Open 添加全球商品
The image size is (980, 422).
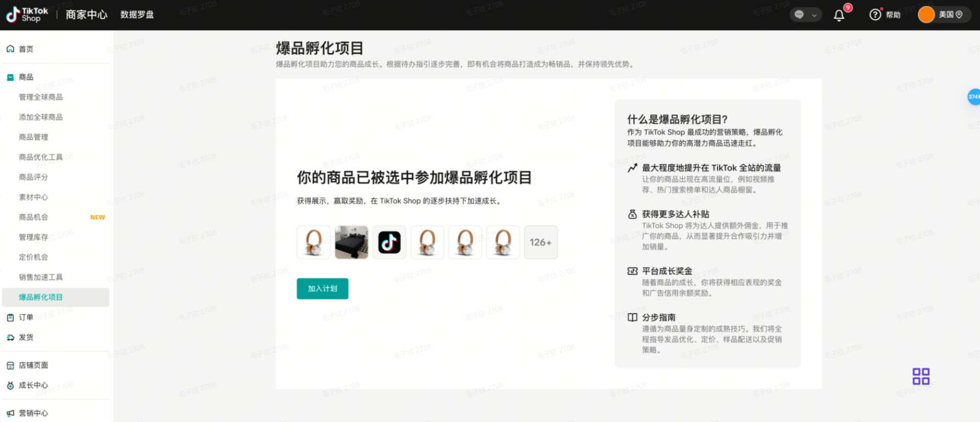pyautogui.click(x=41, y=117)
